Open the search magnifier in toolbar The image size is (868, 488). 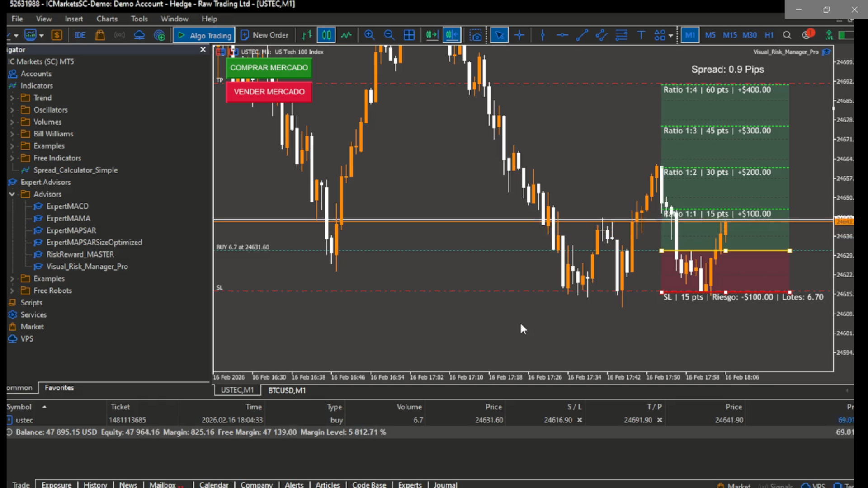787,35
